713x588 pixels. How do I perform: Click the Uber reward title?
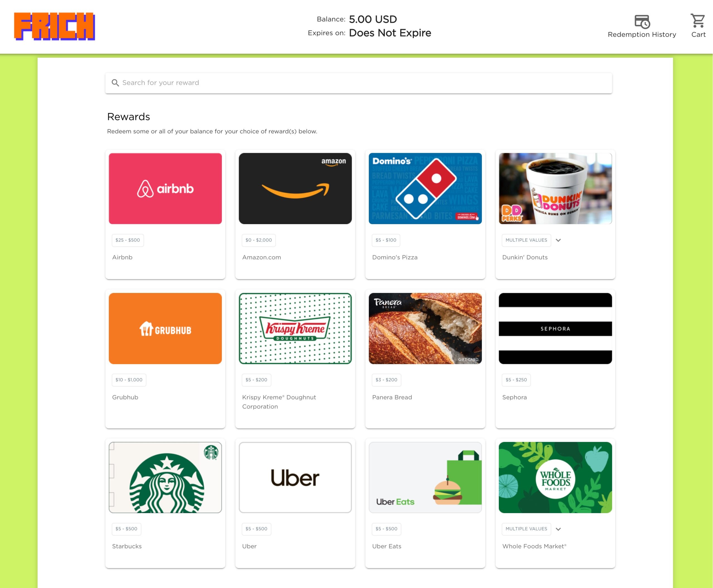pos(250,546)
